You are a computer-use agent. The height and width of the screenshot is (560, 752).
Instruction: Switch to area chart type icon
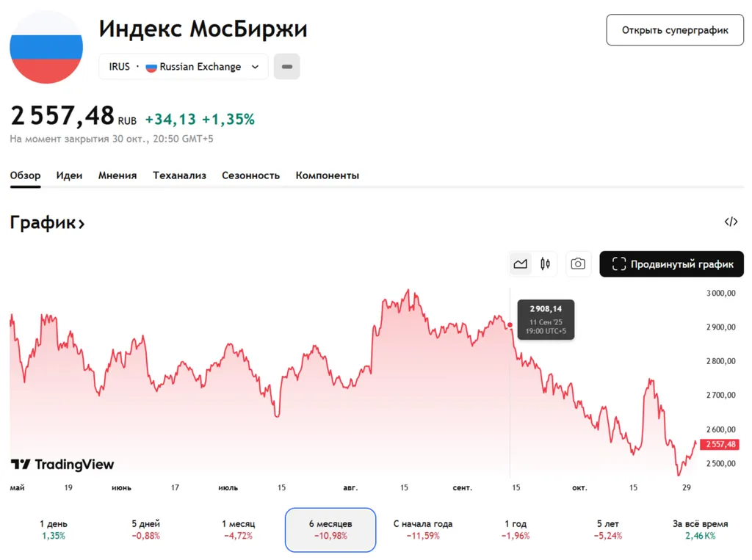pyautogui.click(x=521, y=264)
